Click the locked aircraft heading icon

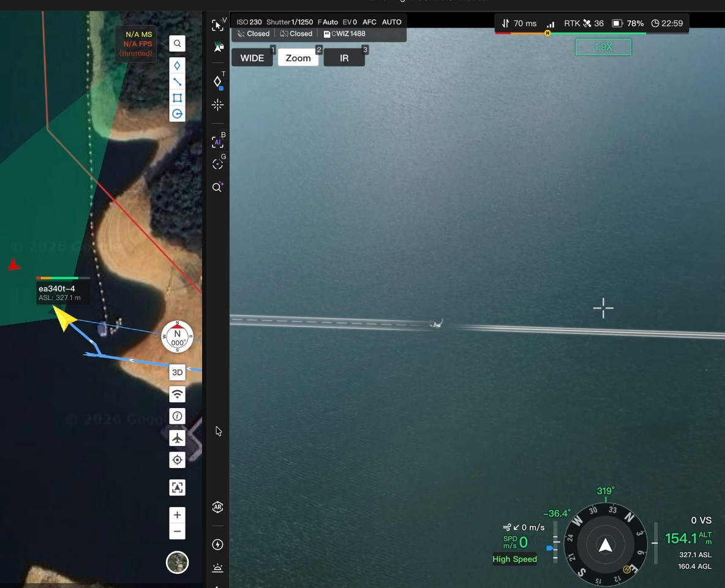(x=218, y=47)
